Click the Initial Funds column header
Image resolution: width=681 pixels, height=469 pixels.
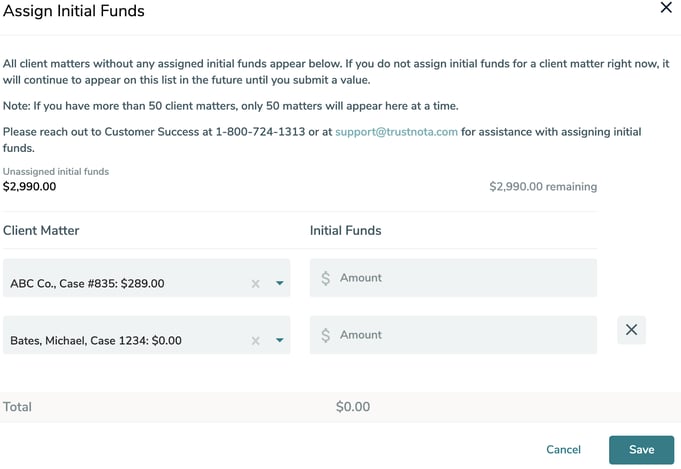click(x=345, y=231)
